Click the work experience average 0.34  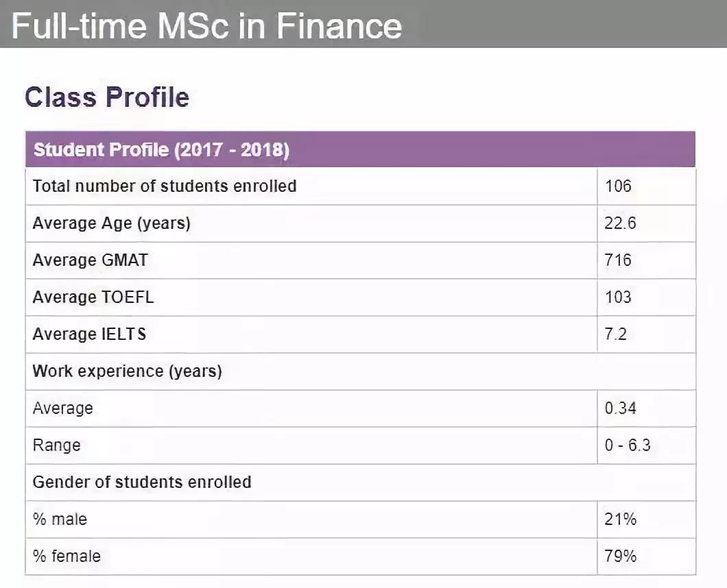621,408
